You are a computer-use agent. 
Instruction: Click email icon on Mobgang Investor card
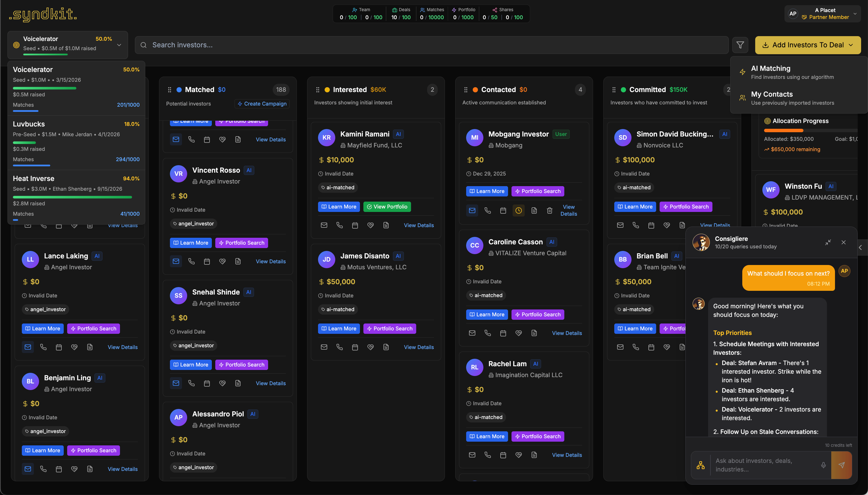click(x=472, y=211)
